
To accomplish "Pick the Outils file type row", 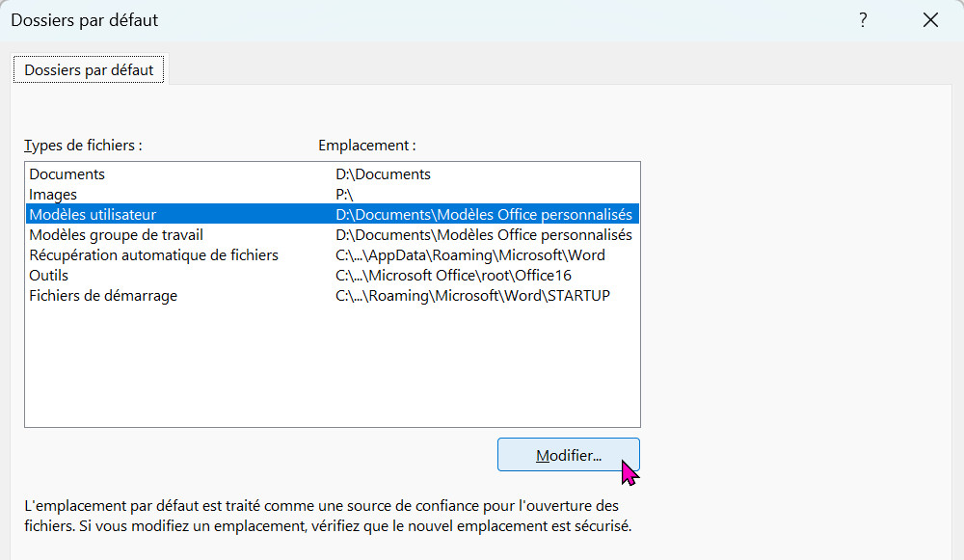I will tap(49, 276).
